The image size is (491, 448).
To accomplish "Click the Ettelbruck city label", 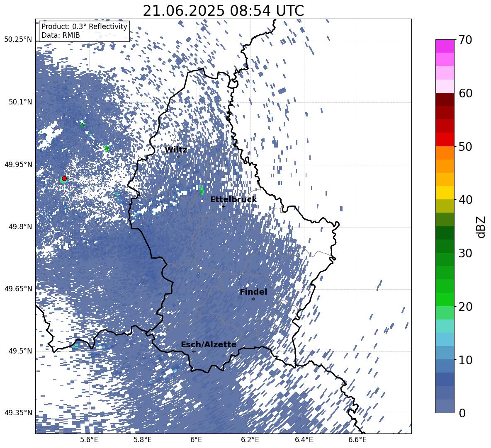I will 233,200.
